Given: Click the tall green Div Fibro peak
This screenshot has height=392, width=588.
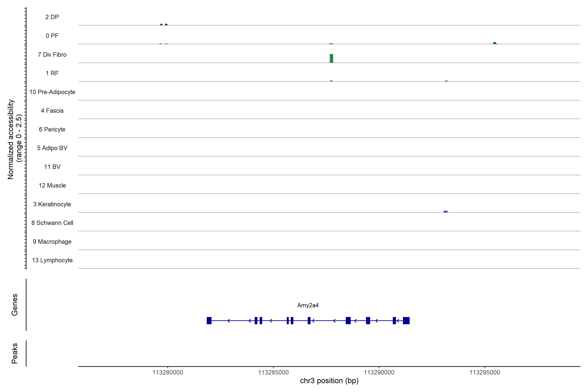Looking at the screenshot, I should 331,58.
